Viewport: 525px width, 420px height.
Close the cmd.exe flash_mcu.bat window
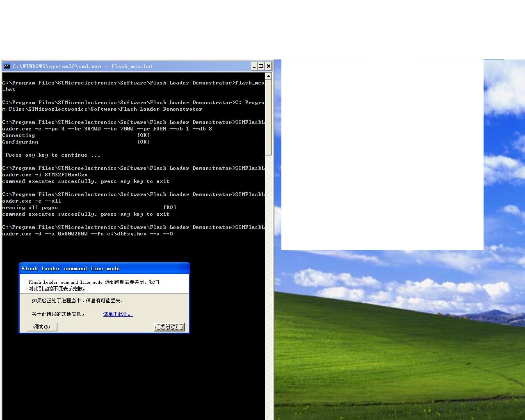point(269,66)
